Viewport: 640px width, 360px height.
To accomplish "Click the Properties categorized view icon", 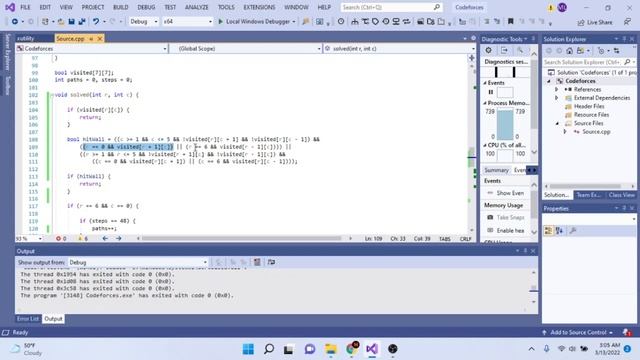I will pos(548,231).
